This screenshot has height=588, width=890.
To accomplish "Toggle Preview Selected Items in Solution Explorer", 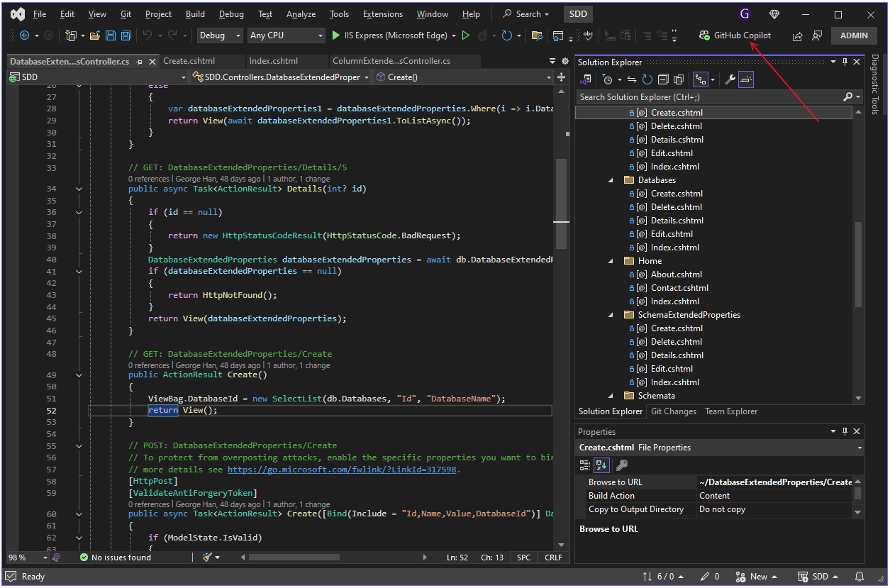I will point(745,79).
